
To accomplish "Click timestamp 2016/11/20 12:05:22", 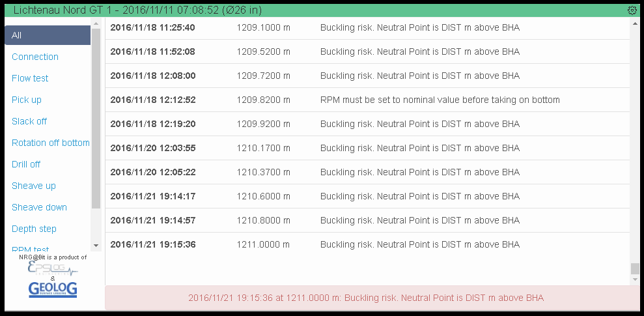I will (153, 172).
